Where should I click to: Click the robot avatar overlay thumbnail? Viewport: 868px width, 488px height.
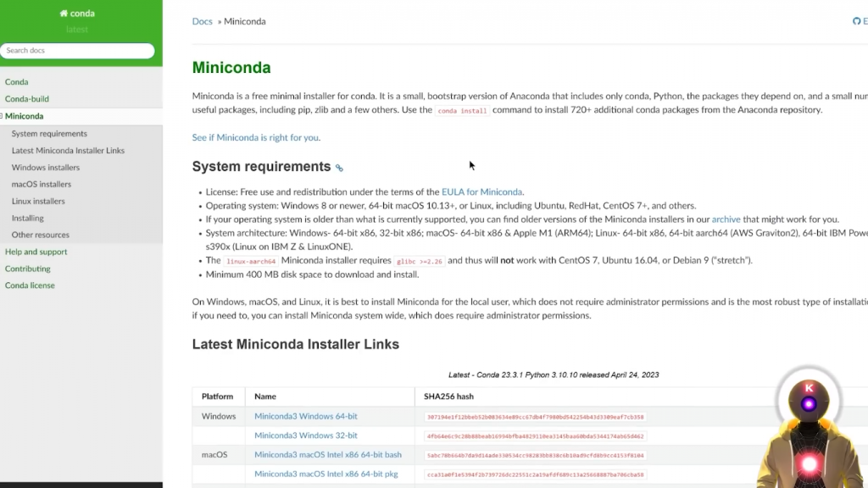tap(809, 427)
